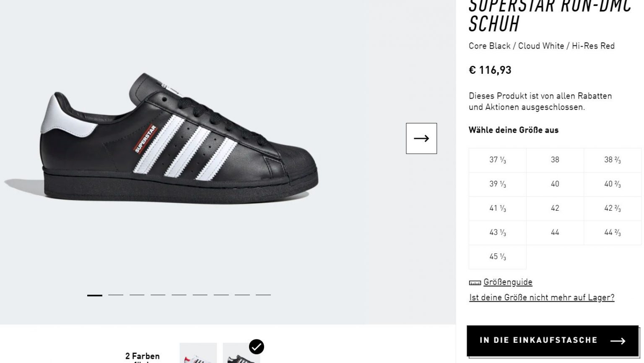Click the checkmark badge on the black color thumbnail

pyautogui.click(x=256, y=347)
